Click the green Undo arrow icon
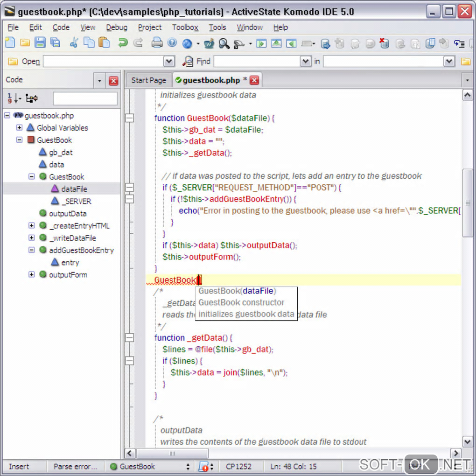Screen dimensions: 476x476 click(x=123, y=43)
